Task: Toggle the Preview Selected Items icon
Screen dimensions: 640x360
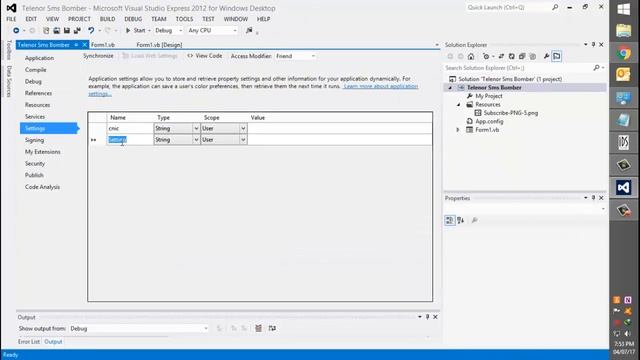Action: [x=557, y=56]
